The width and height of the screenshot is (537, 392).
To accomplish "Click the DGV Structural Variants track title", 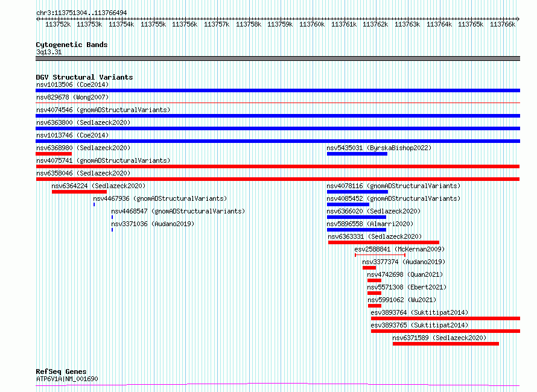I will [x=84, y=77].
